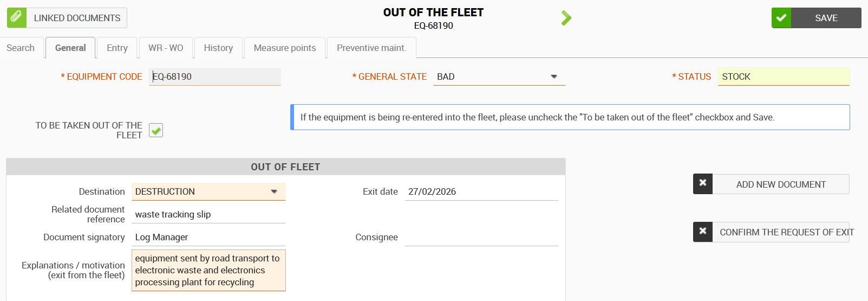Click Add New Document button
The height and width of the screenshot is (301, 868).
tap(780, 184)
